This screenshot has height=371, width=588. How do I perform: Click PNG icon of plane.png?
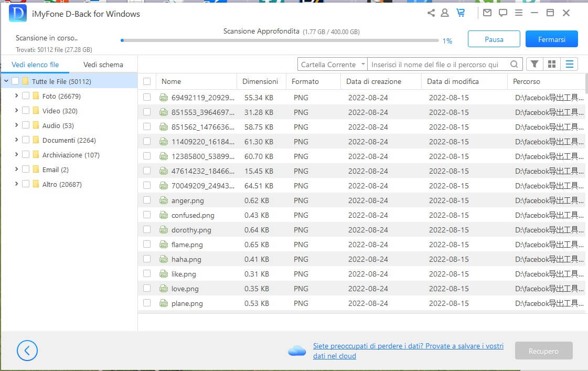click(x=164, y=303)
